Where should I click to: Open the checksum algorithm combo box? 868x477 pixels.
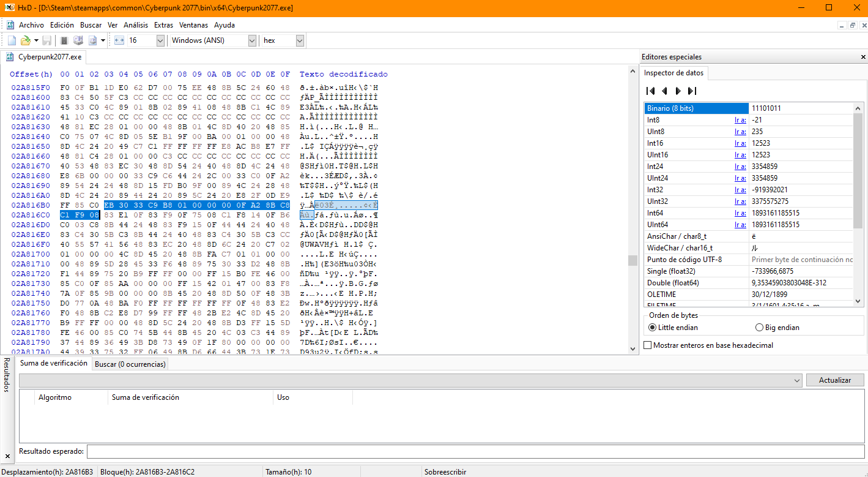click(x=410, y=380)
